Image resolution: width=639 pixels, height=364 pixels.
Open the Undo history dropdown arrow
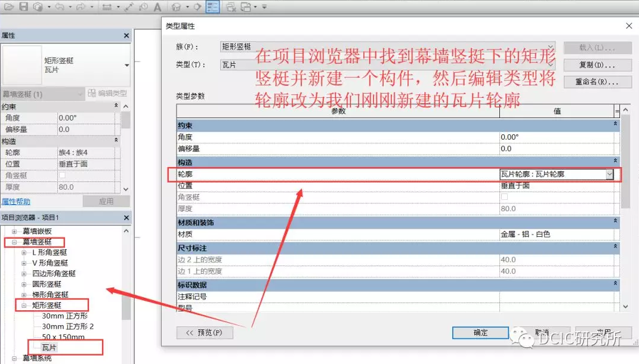click(70, 7)
